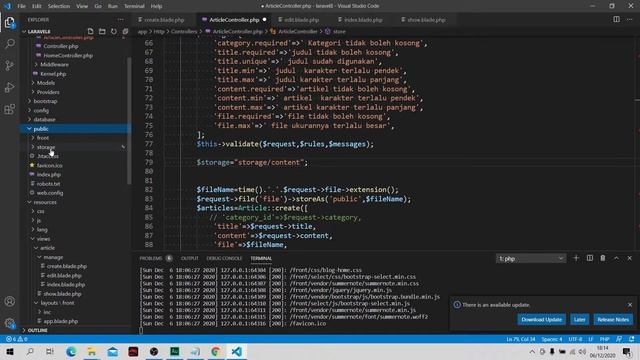The height and width of the screenshot is (360, 640).
Task: Click explorer sidebar vertical scrollbar
Action: click(129, 120)
